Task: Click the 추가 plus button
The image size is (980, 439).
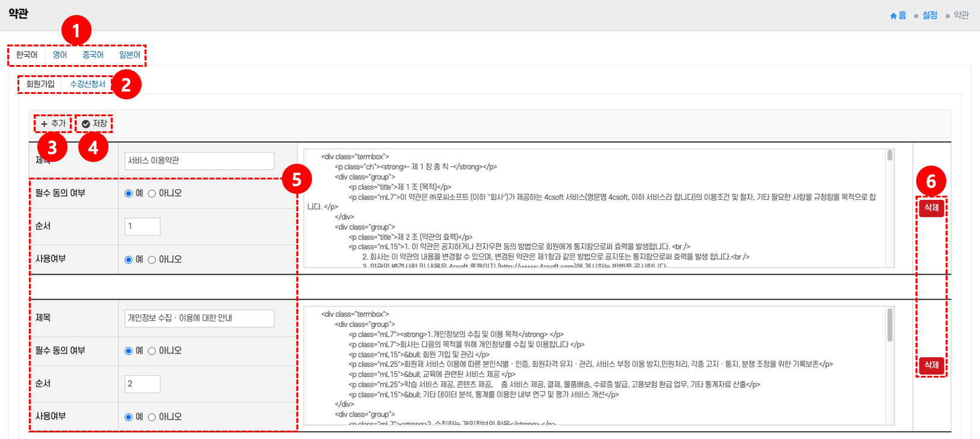Action: click(53, 123)
